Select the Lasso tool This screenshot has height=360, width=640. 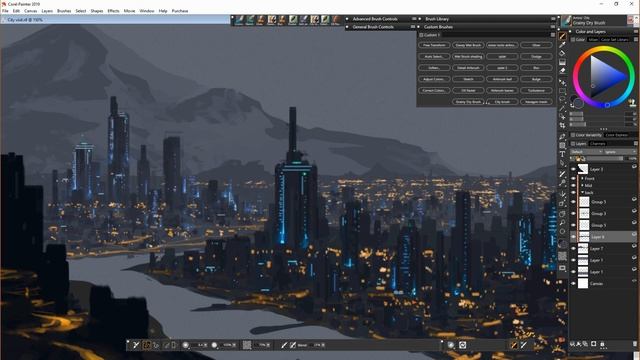point(562,100)
